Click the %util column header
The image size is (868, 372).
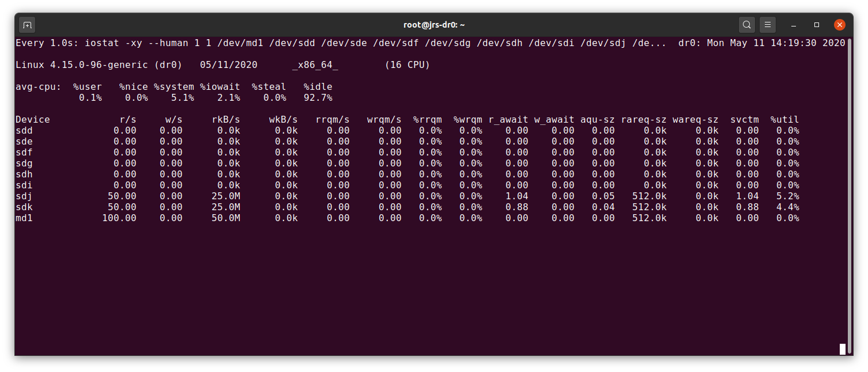pyautogui.click(x=784, y=120)
